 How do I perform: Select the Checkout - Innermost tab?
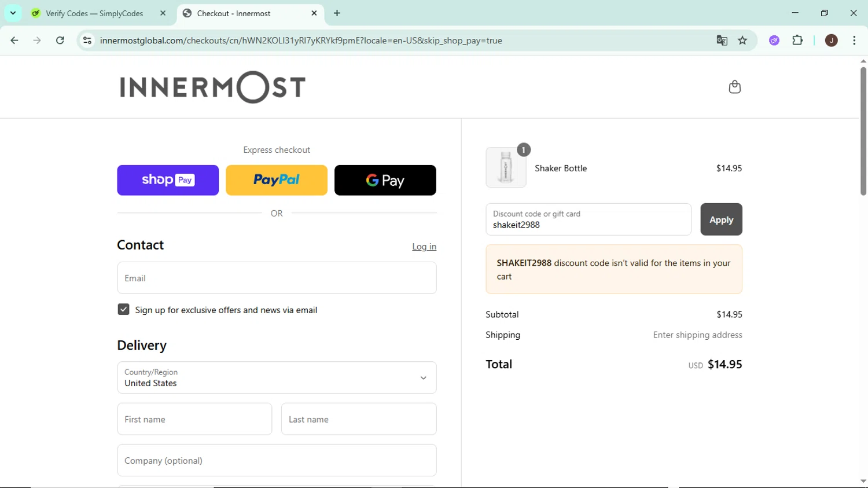point(251,13)
